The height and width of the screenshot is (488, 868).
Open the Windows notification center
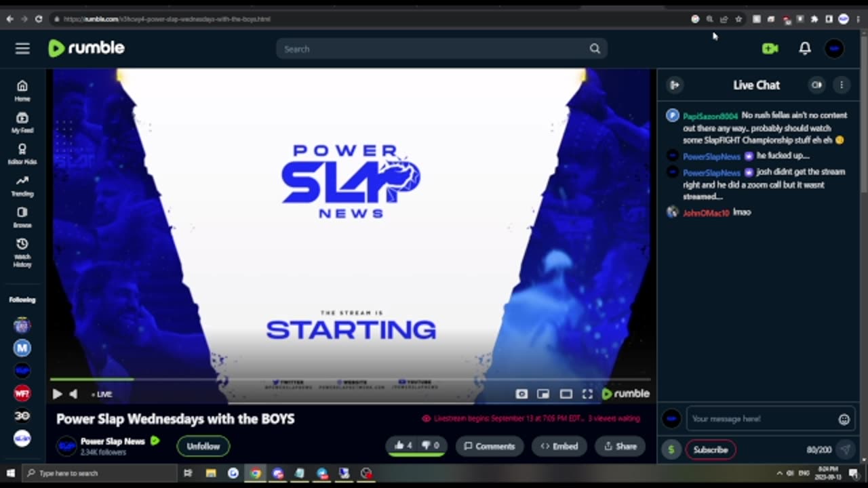pyautogui.click(x=854, y=473)
